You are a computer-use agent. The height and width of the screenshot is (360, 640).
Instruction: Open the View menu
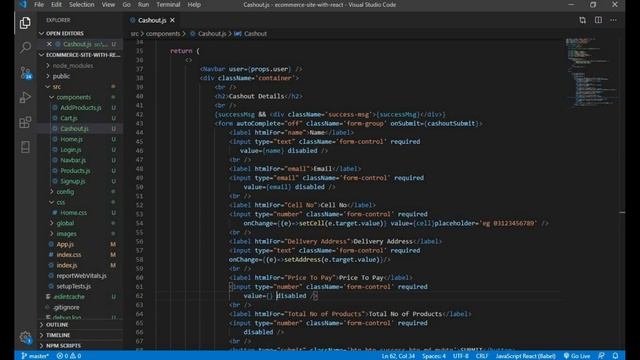108,4
